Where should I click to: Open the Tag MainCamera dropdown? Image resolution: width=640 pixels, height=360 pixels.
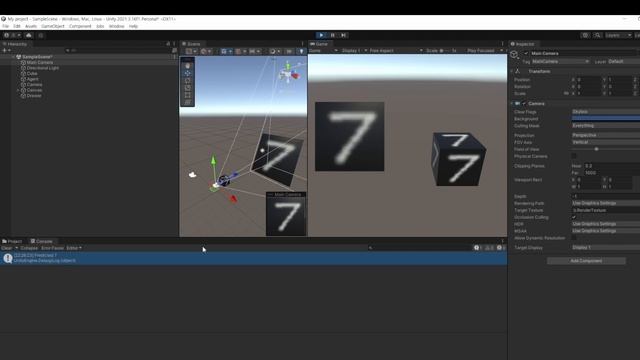pos(560,62)
